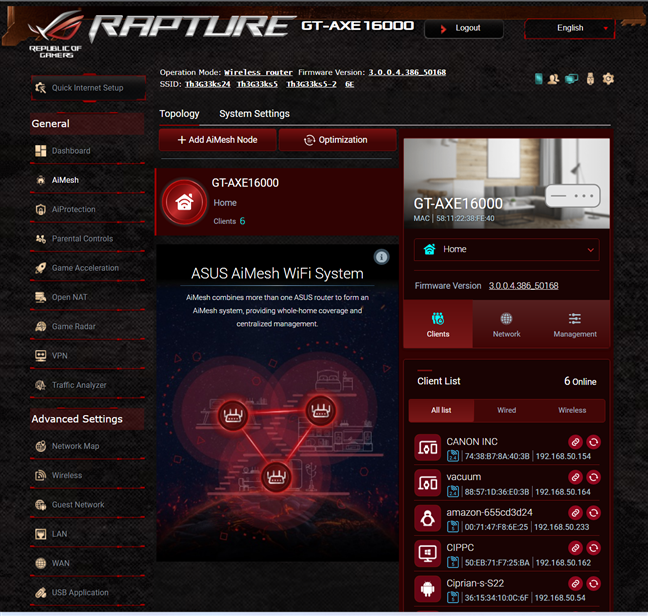Click the Logout button
This screenshot has height=616, width=648.
tap(464, 29)
